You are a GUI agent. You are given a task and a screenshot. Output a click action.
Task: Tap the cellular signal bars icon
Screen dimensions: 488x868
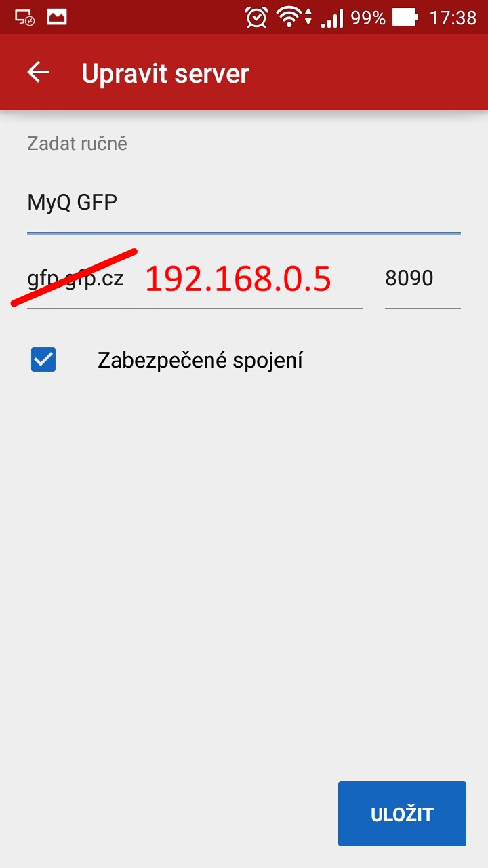click(x=332, y=18)
